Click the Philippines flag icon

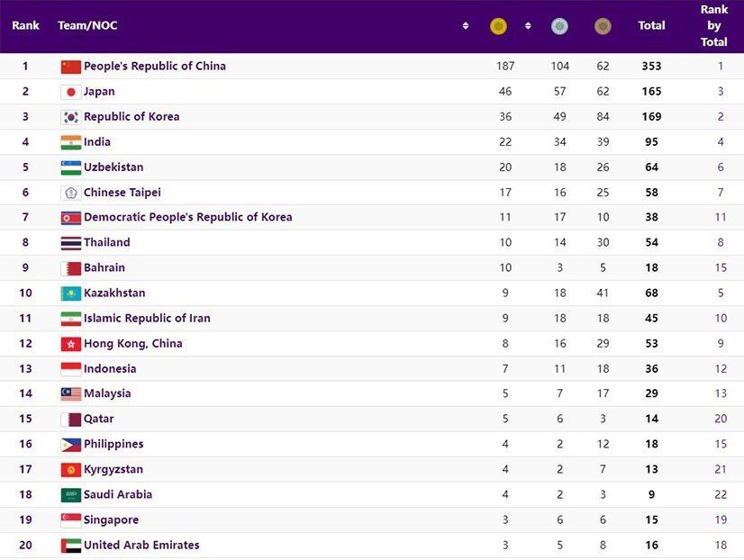click(x=70, y=445)
